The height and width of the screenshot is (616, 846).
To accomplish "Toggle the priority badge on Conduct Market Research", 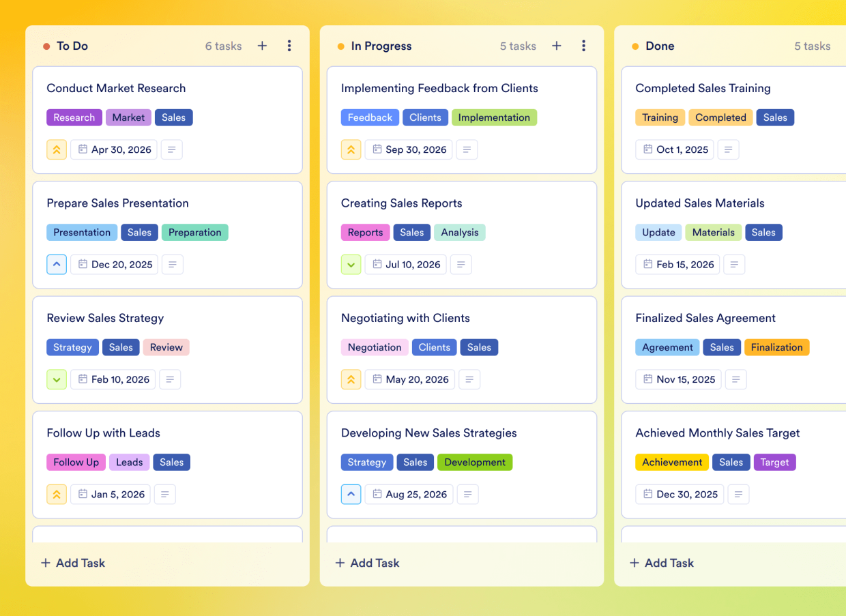I will click(57, 149).
